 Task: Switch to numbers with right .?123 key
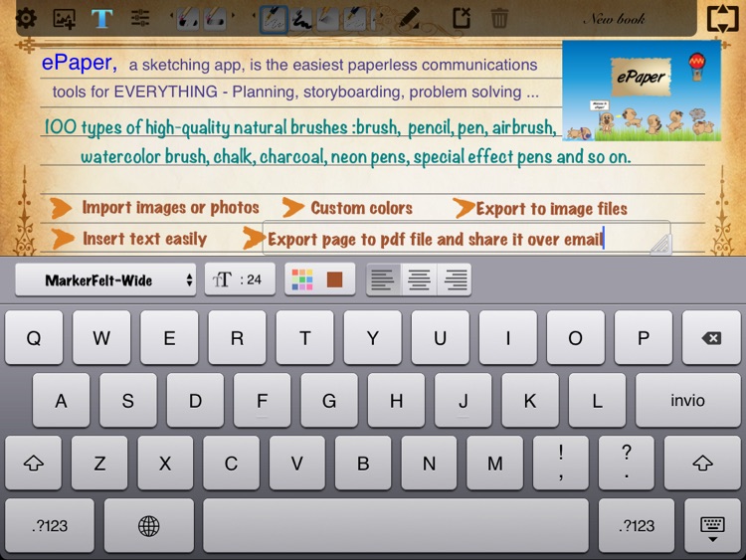click(637, 526)
